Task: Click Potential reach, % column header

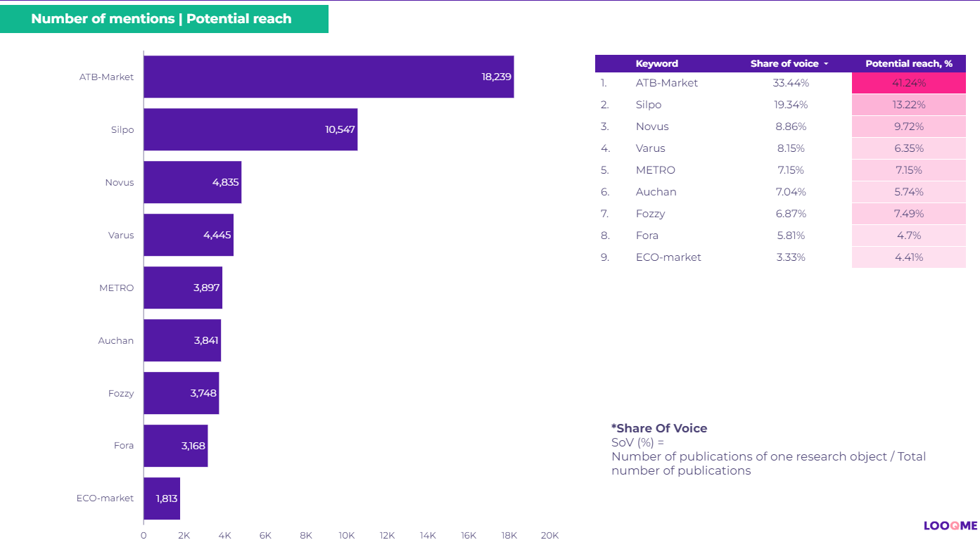Action: (909, 63)
